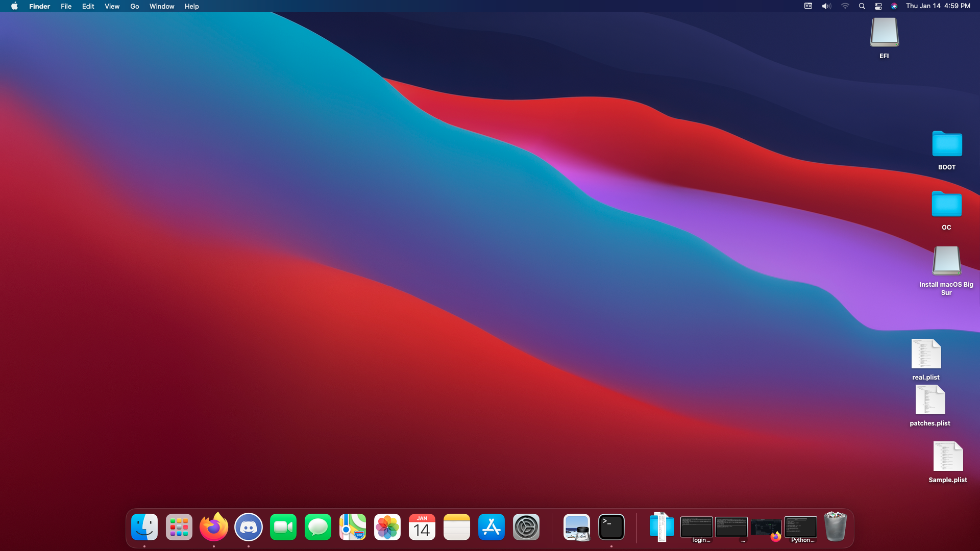980x551 pixels.
Task: Open the Maps app icon
Action: click(353, 527)
